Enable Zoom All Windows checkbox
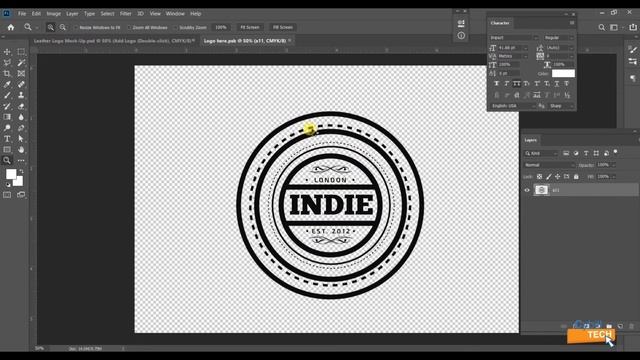Screen dimensions: 640x360 (x=129, y=27)
